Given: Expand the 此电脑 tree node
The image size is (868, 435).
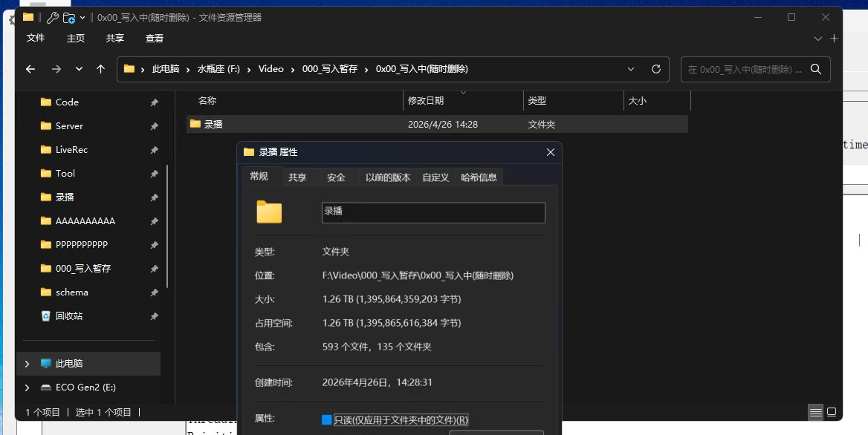Looking at the screenshot, I should [x=27, y=364].
